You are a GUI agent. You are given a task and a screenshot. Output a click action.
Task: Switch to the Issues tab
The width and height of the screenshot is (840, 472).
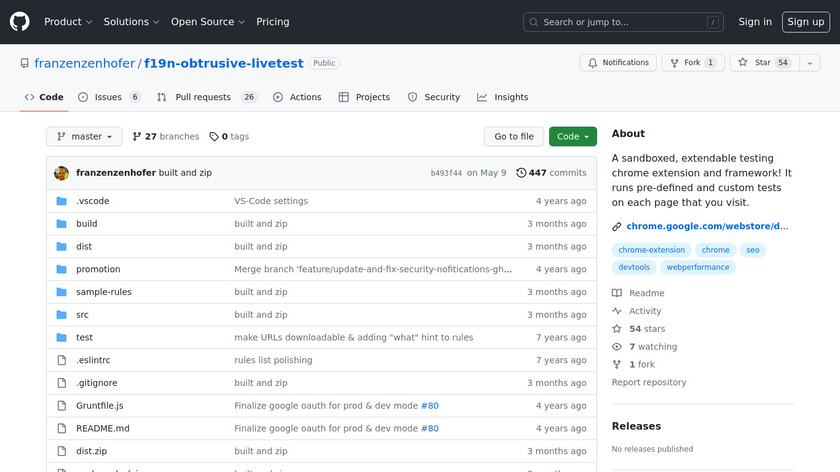(x=109, y=97)
